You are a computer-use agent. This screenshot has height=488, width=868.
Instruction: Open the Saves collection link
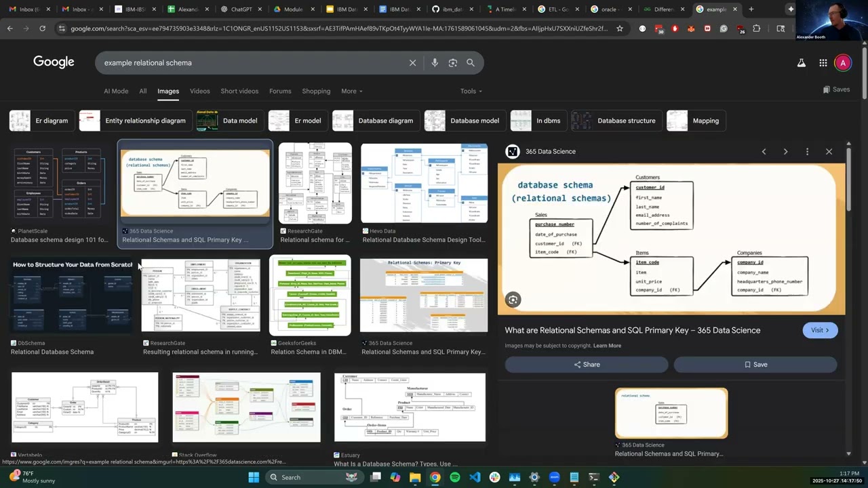[x=836, y=89]
